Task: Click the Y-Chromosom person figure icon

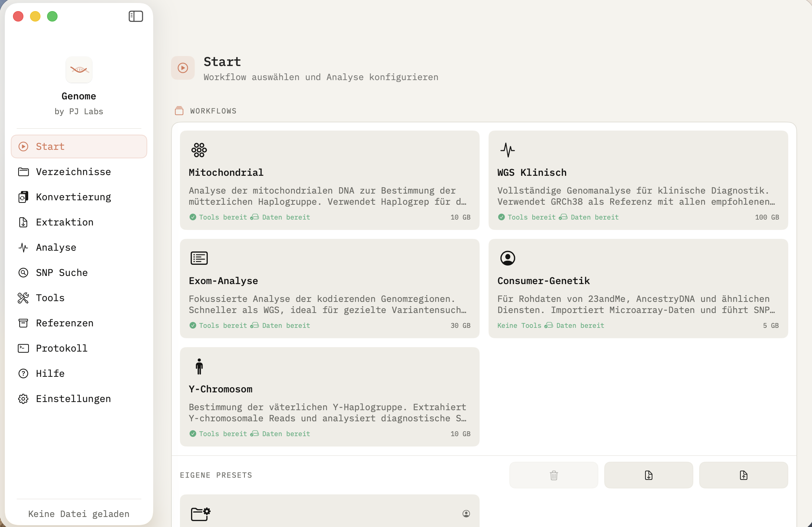Action: tap(199, 366)
